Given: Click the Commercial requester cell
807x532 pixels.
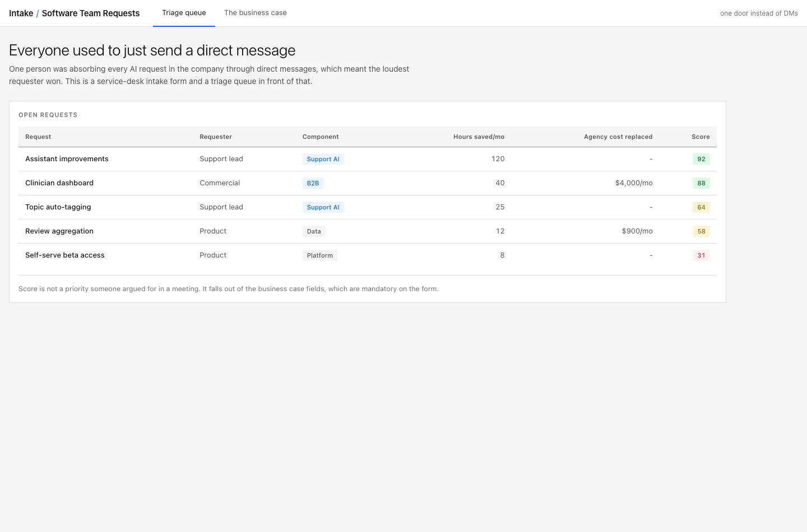Looking at the screenshot, I should coord(220,183).
